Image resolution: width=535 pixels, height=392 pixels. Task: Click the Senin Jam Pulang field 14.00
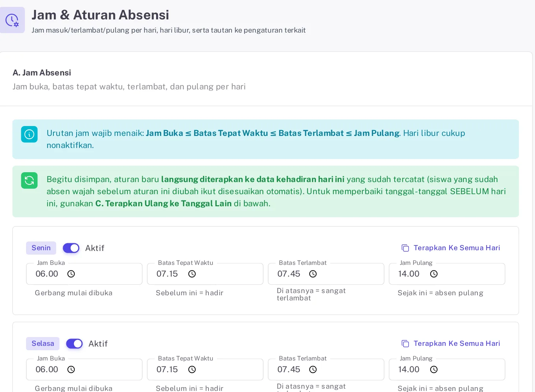[447, 274]
